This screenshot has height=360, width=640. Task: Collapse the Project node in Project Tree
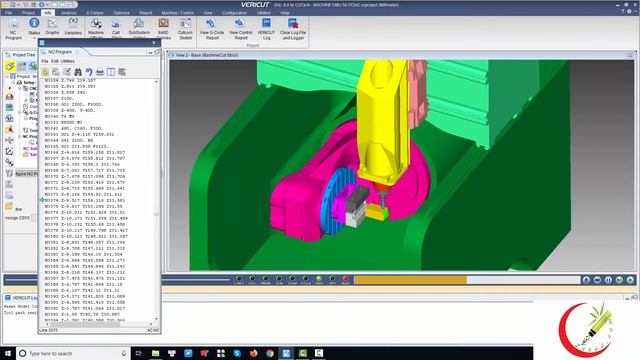pos(7,76)
